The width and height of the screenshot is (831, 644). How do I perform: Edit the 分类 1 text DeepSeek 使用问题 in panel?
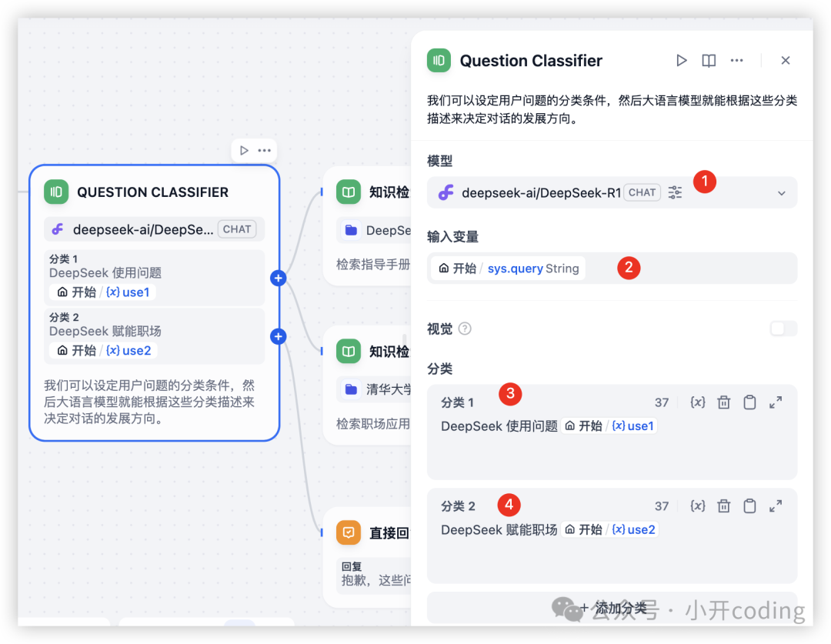(499, 426)
